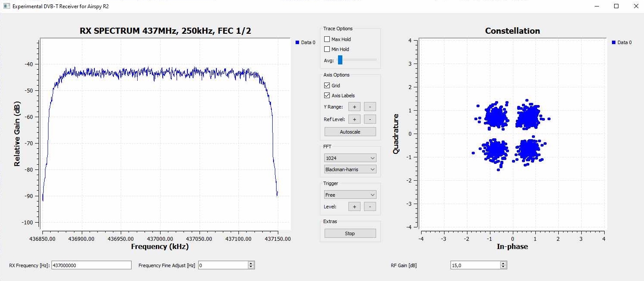The width and height of the screenshot is (644, 281).
Task: Disable the Grid checkbox
Action: (x=327, y=86)
